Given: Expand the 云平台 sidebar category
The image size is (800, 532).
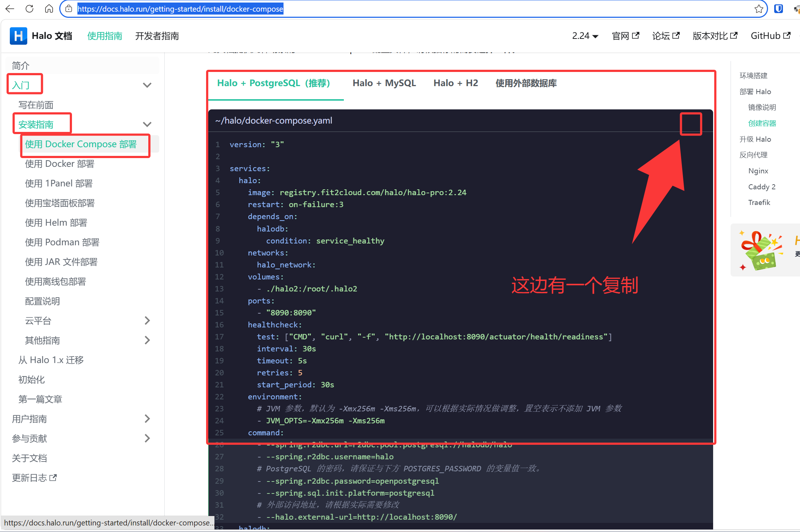Looking at the screenshot, I should (x=147, y=321).
